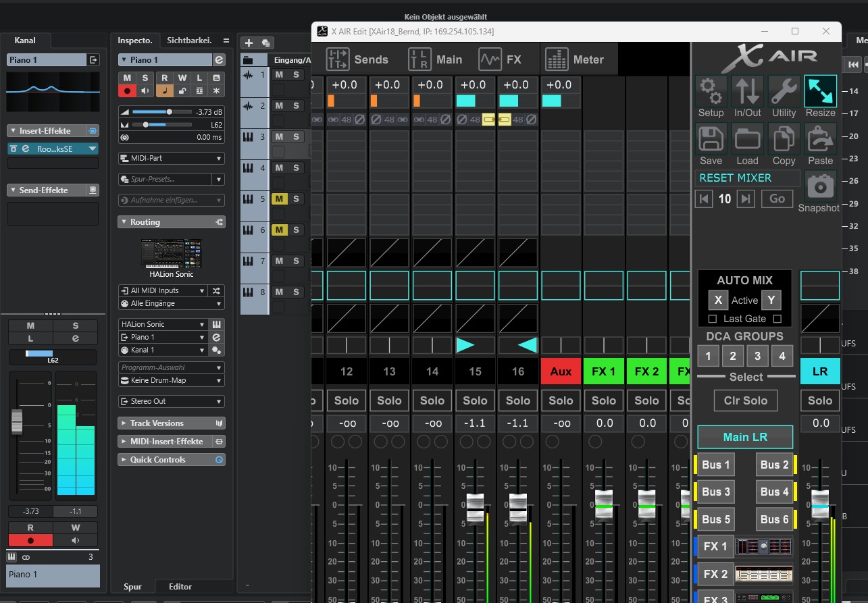Click the RESET MIXER name field
Screen dimensions: 868x603
click(x=746, y=178)
